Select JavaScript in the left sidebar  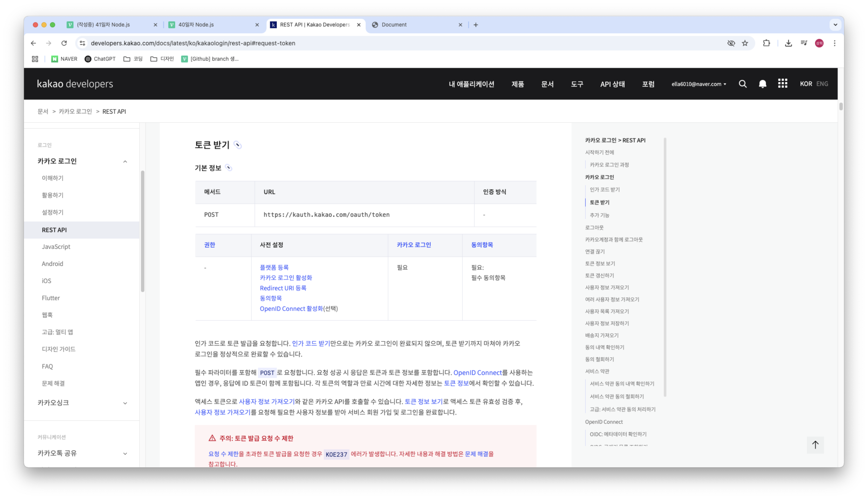click(x=56, y=247)
